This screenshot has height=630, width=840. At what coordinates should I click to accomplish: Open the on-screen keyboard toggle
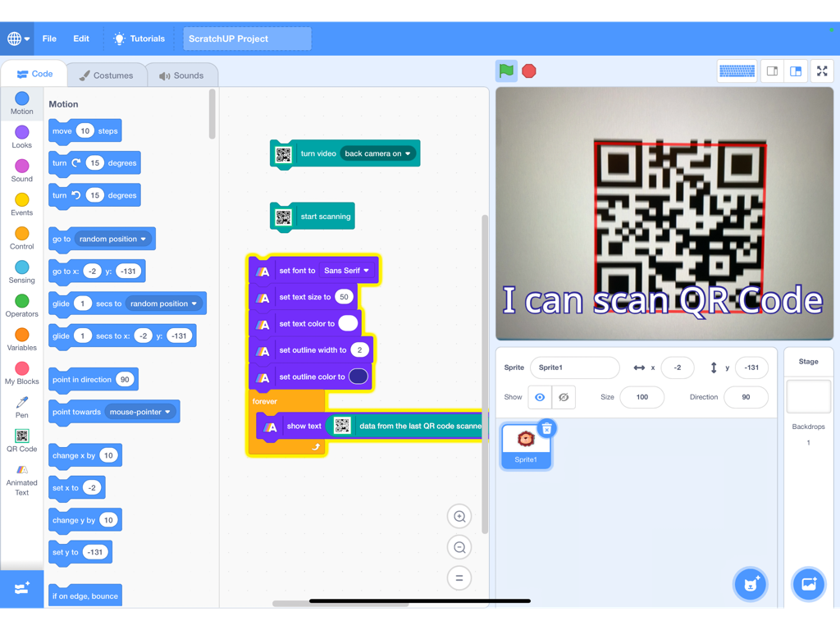point(737,71)
